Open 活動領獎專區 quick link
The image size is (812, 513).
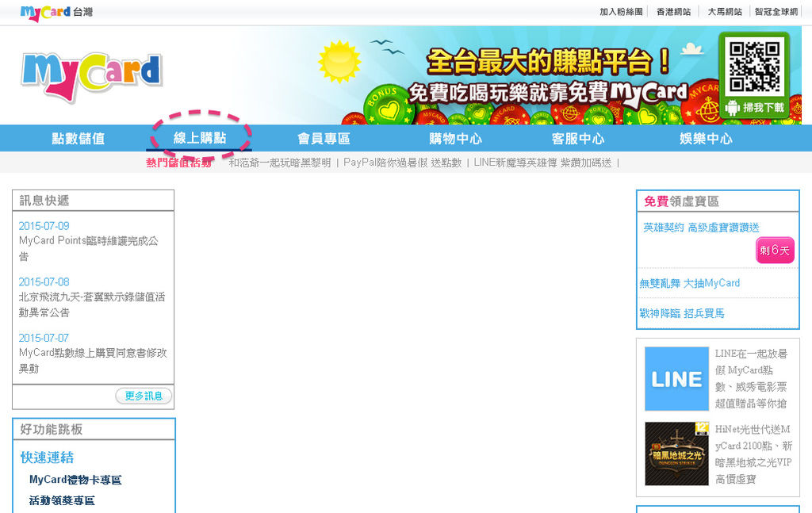[x=62, y=500]
